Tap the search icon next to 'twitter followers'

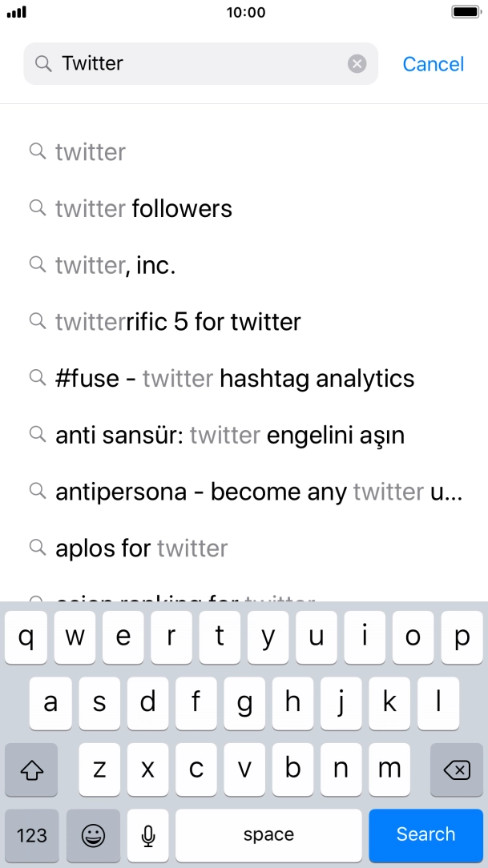pyautogui.click(x=37, y=208)
